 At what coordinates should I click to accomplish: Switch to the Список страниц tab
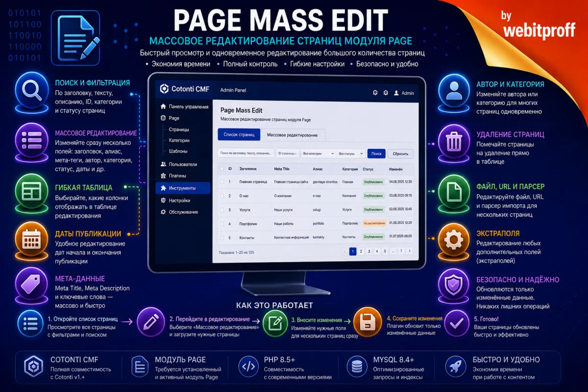click(239, 135)
